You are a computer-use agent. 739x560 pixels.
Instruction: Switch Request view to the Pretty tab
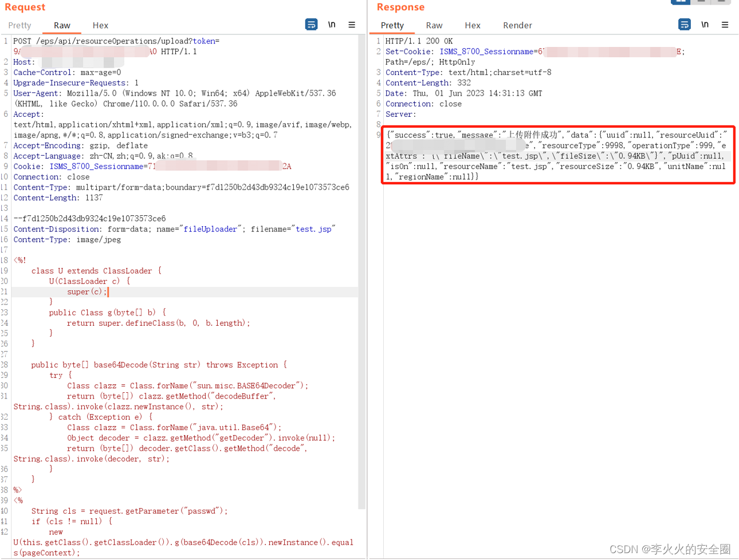click(x=20, y=25)
